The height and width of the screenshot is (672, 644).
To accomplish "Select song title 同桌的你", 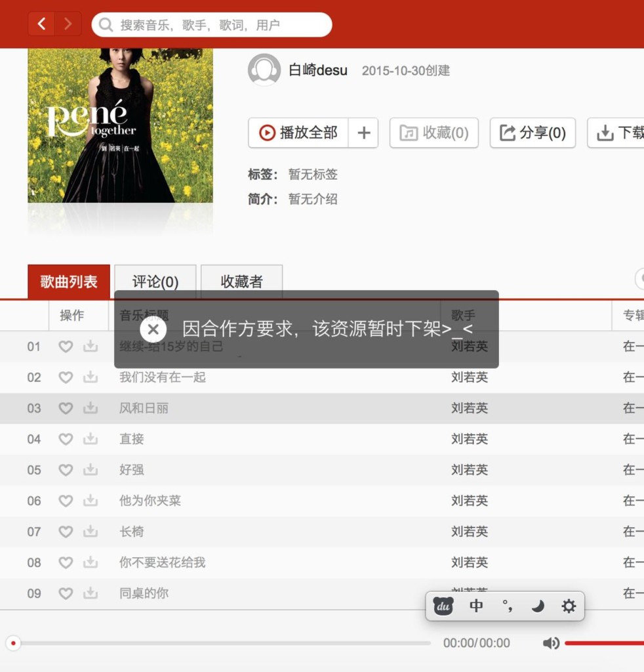I will click(x=144, y=593).
